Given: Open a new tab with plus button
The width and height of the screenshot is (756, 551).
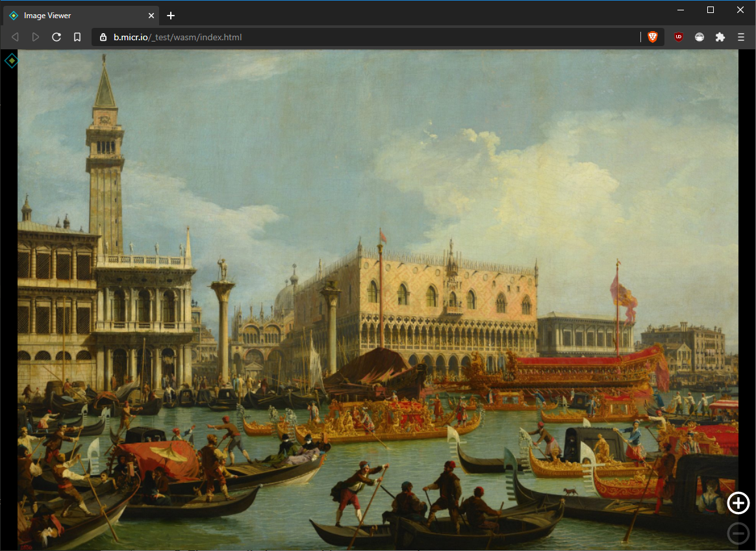Looking at the screenshot, I should click(x=171, y=16).
